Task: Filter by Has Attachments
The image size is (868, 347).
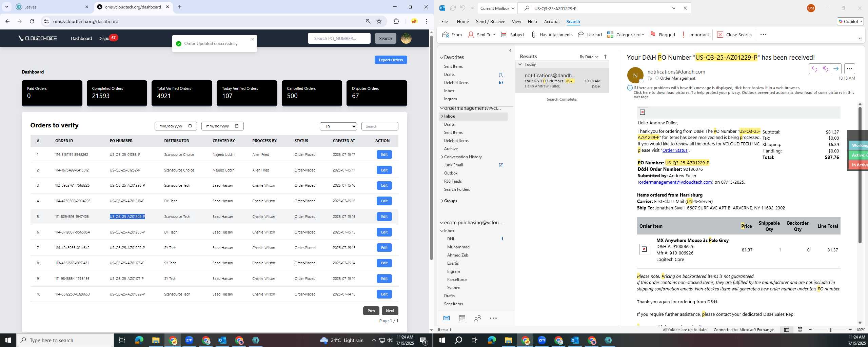Action: tap(551, 35)
